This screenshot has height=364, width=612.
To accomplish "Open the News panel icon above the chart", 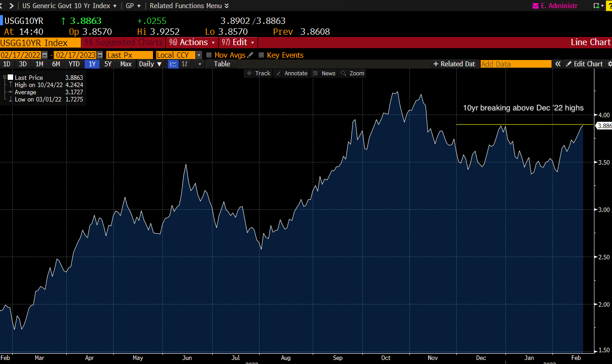I will click(x=324, y=73).
